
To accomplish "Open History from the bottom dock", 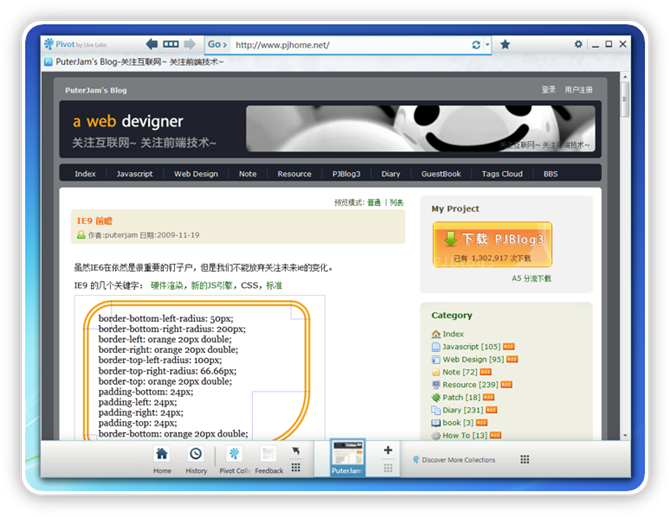I will (x=196, y=458).
